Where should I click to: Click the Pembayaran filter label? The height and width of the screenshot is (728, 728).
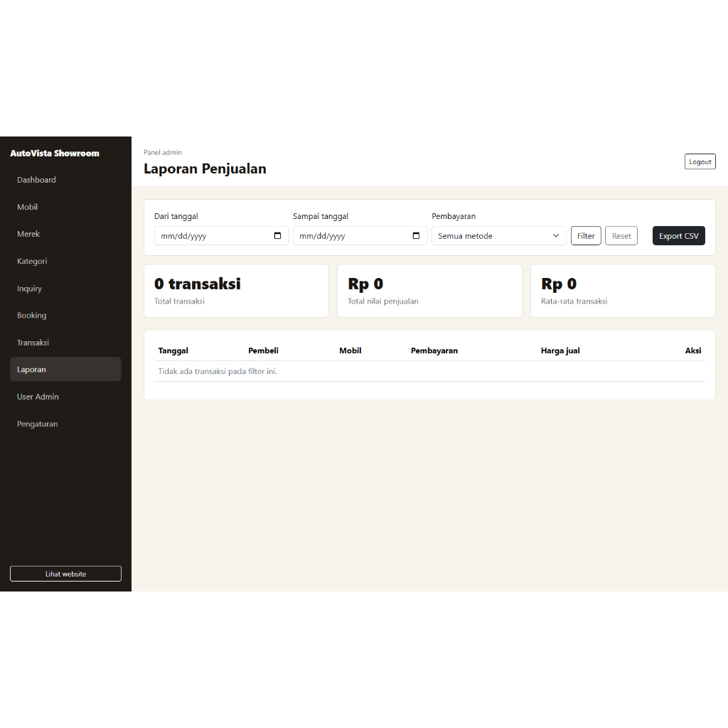click(x=454, y=216)
